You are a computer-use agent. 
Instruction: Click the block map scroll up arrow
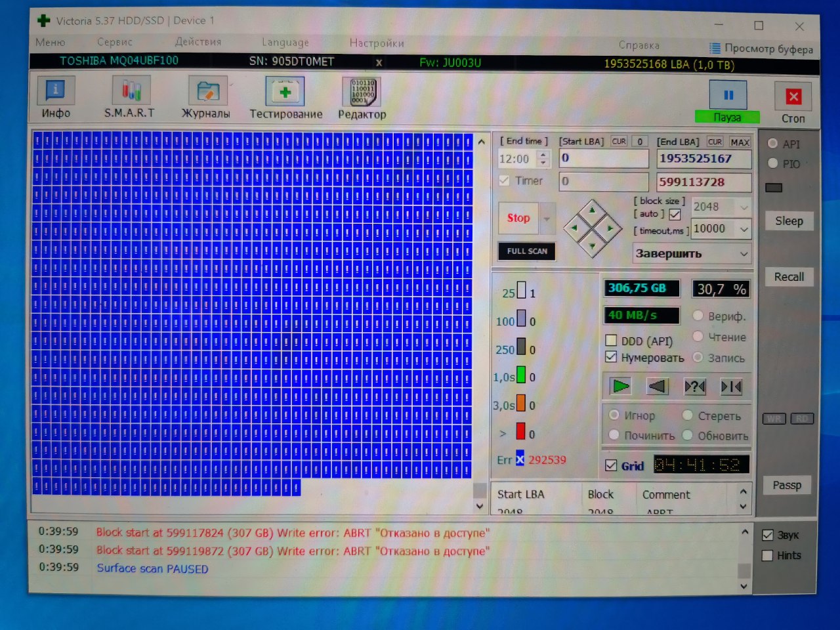(x=481, y=142)
